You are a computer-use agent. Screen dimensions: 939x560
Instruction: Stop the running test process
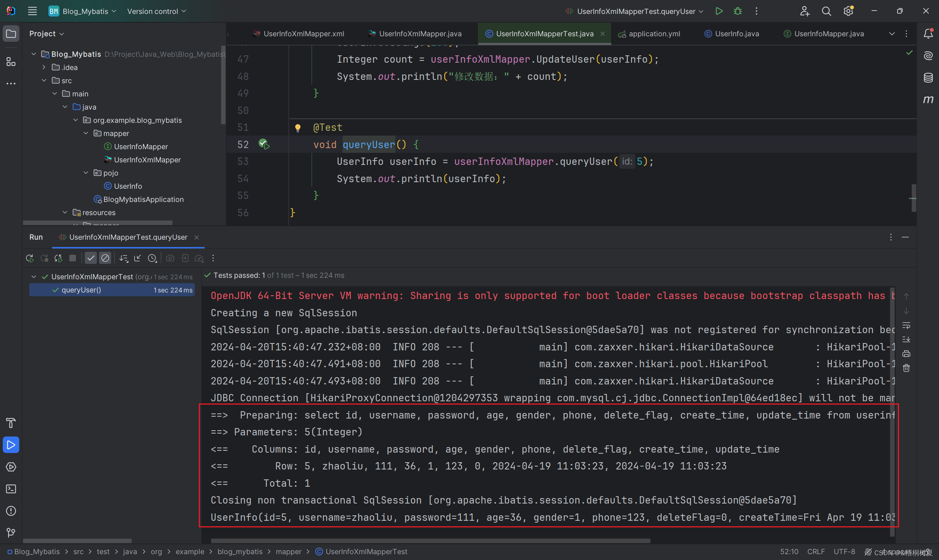pyautogui.click(x=73, y=258)
